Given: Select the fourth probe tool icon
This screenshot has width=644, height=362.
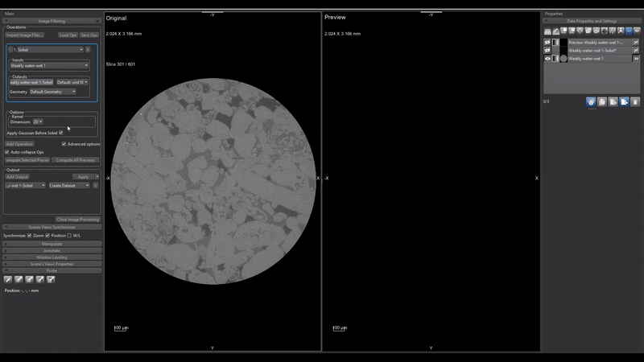Looking at the screenshot, I should pos(39,279).
